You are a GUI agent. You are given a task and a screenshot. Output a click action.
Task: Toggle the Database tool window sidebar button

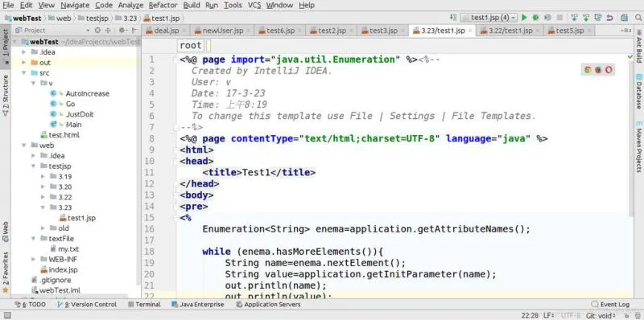pos(638,91)
